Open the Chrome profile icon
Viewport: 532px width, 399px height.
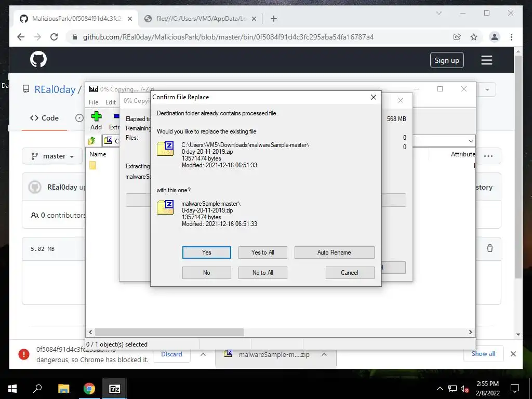[495, 37]
